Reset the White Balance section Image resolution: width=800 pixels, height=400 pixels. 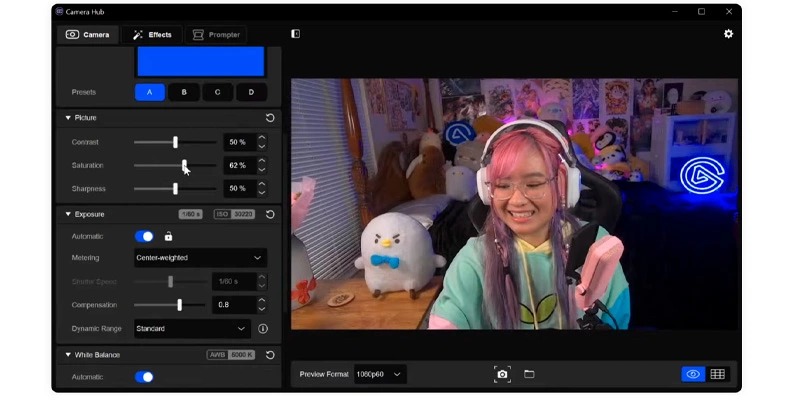tap(270, 355)
